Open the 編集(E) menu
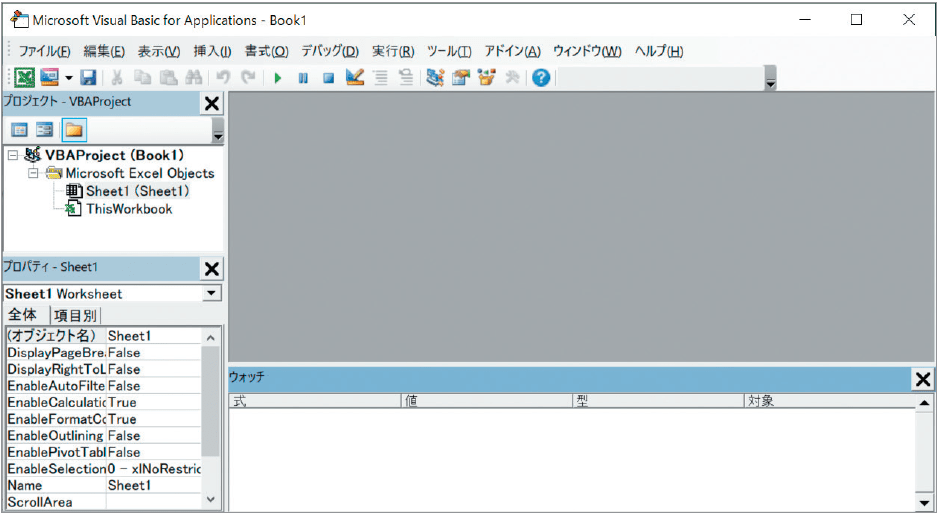Screen dimensions: 939x515 (104, 52)
